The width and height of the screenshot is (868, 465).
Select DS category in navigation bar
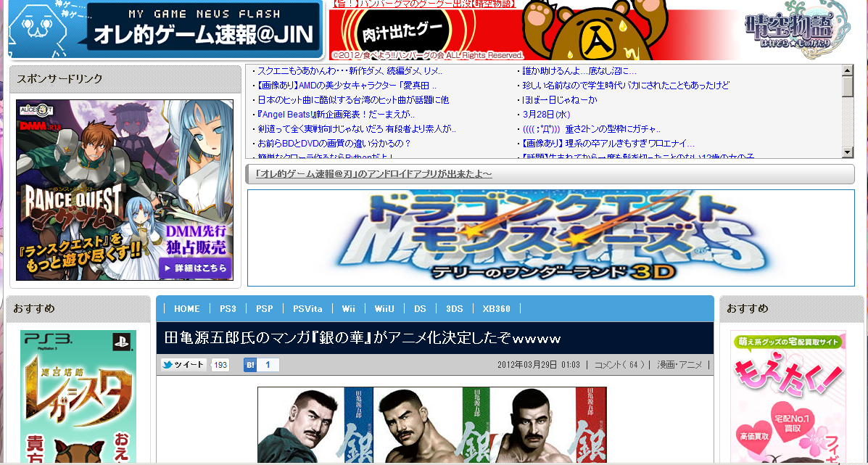(420, 309)
